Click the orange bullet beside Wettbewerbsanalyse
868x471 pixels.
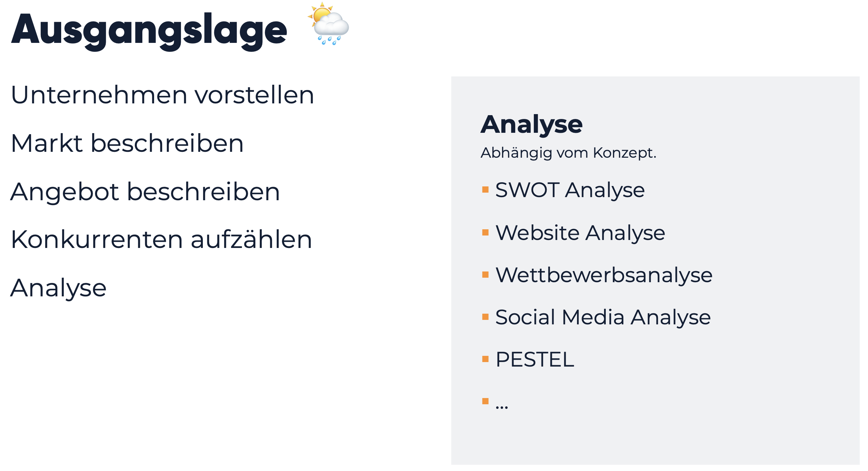coord(485,275)
